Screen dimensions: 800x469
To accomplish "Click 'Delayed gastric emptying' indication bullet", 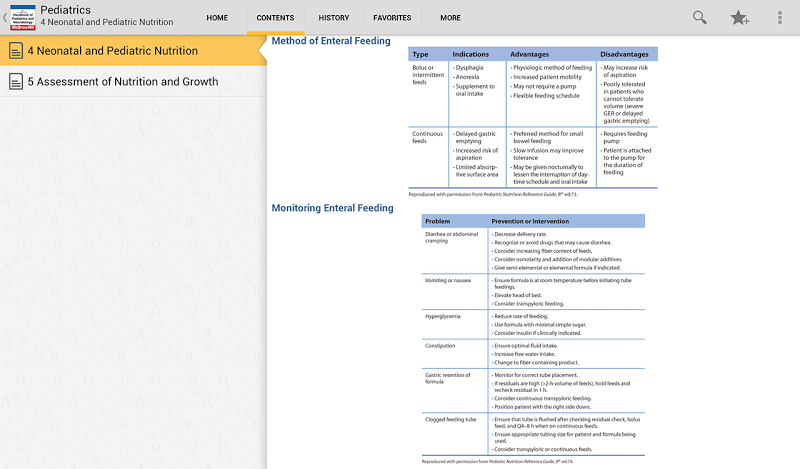I will [x=474, y=137].
